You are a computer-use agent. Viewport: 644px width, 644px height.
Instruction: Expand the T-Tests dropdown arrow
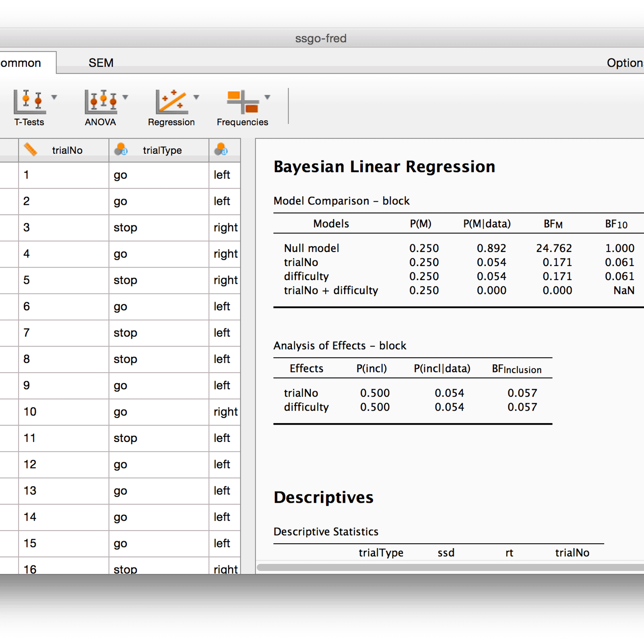point(54,97)
